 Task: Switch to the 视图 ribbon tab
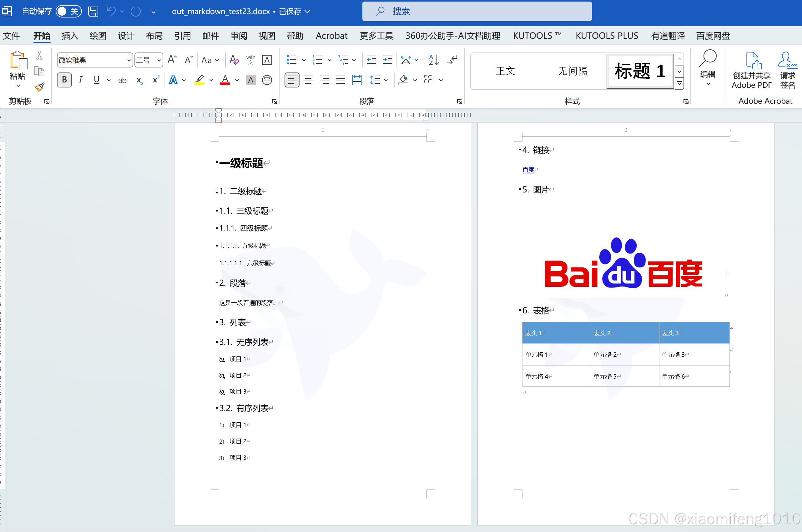(266, 36)
